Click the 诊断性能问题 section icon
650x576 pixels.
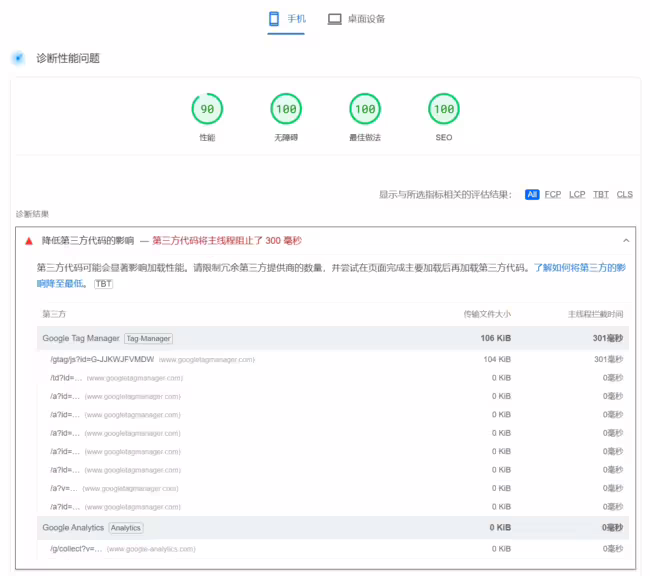[x=18, y=58]
